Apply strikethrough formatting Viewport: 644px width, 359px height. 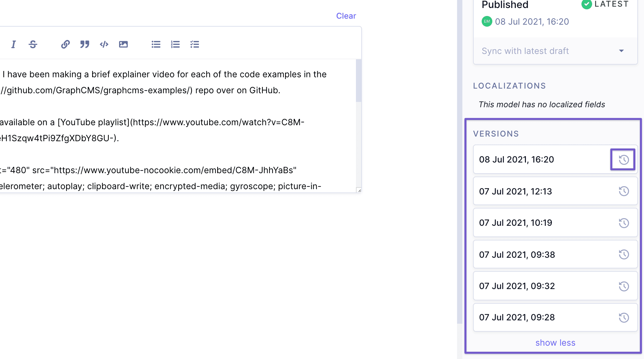33,44
